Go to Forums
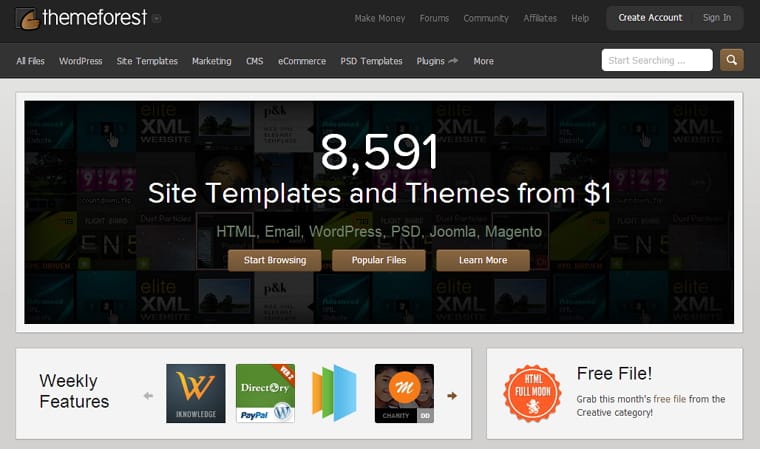Screen dimensions: 760x449 (434, 18)
